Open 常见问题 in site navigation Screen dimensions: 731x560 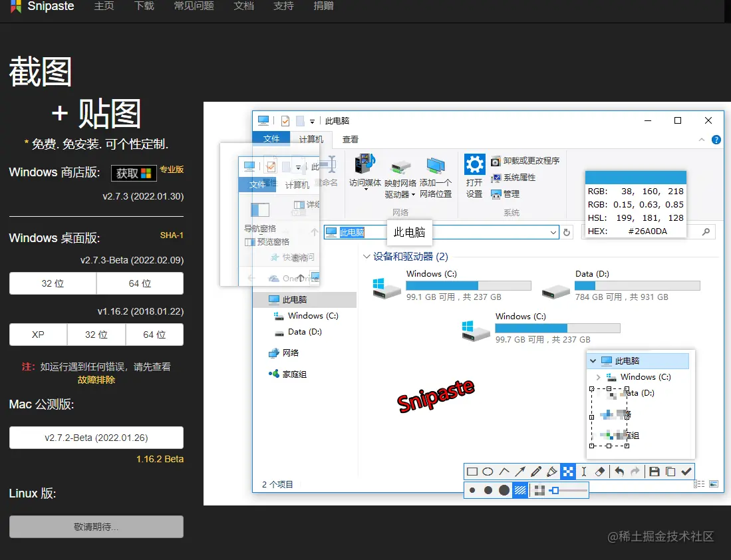(x=194, y=6)
